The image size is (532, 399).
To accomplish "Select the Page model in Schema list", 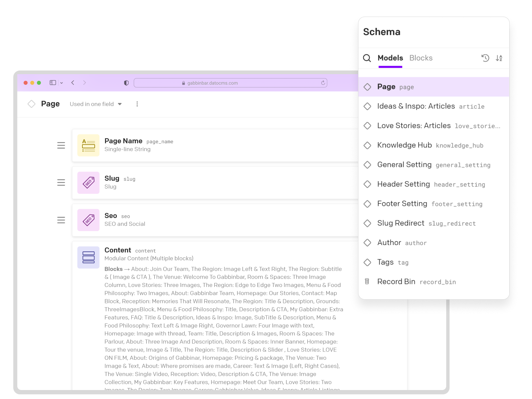I will tap(434, 87).
